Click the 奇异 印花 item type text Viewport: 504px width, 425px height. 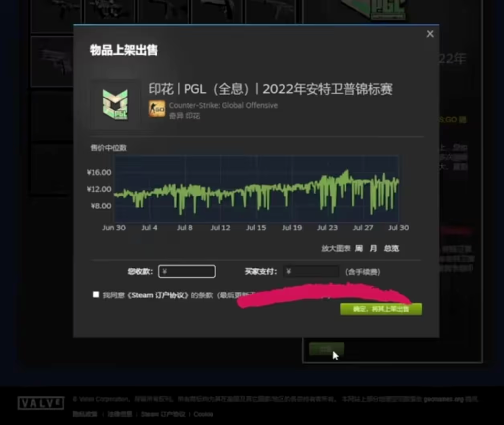(x=185, y=116)
